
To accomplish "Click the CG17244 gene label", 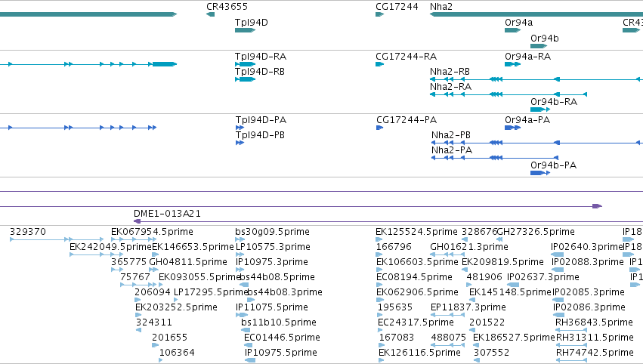I will 397,7.
